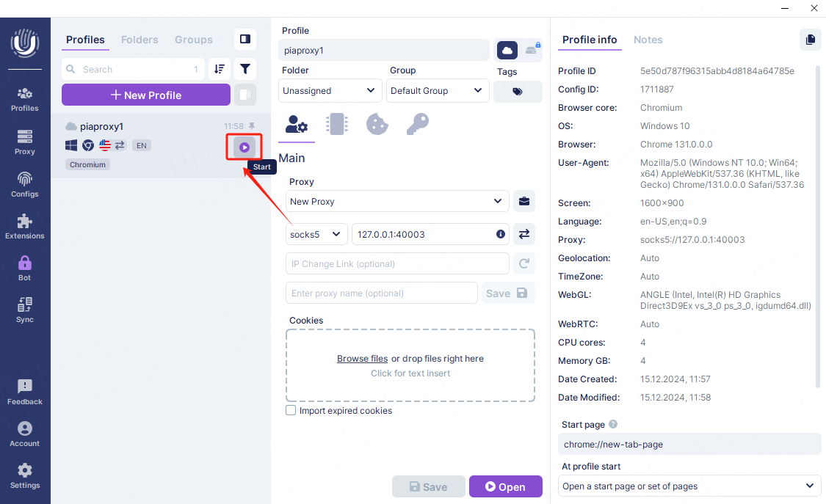
Task: Go to Extensions in the sidebar
Action: (x=25, y=226)
